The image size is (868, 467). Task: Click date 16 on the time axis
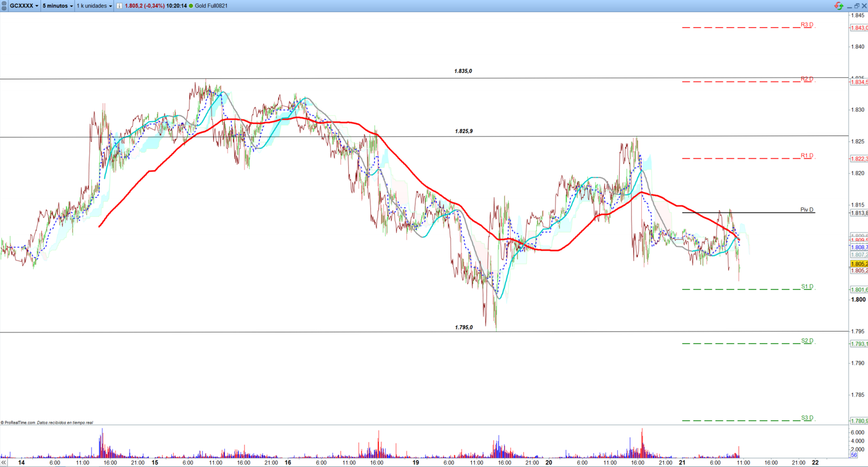pos(288,463)
